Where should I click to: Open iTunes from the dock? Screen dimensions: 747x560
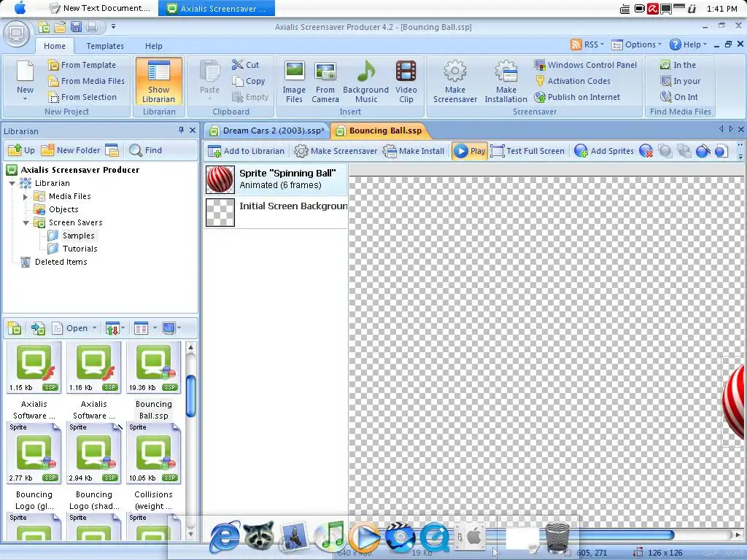tap(330, 537)
